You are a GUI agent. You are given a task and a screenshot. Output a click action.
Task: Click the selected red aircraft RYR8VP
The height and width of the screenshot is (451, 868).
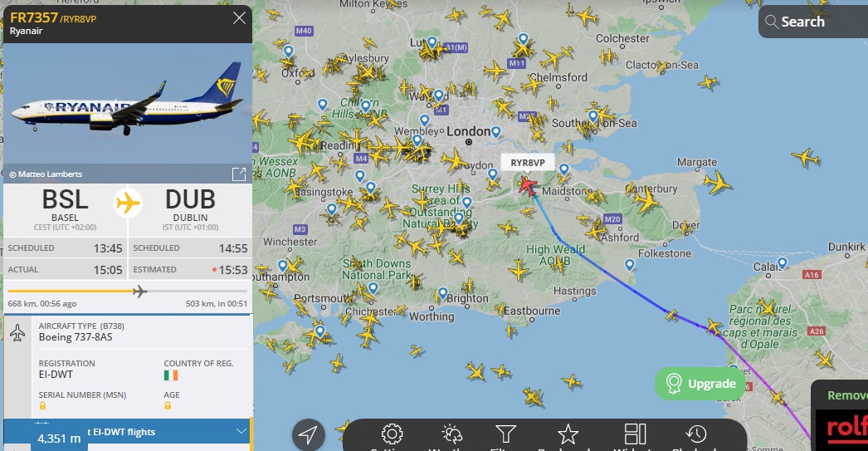pos(528,185)
